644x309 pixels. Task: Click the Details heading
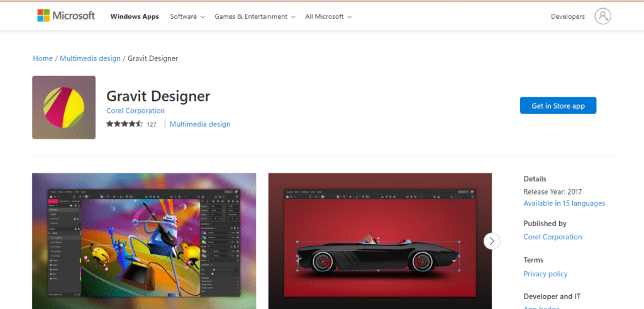[x=535, y=179]
